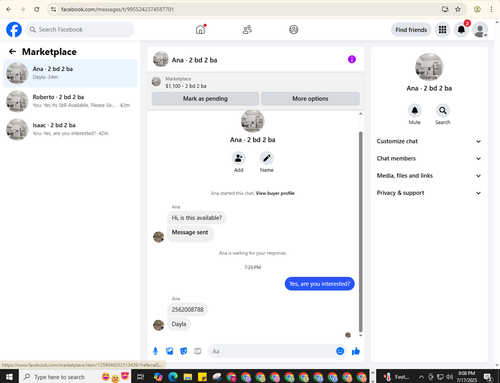The image size is (500, 383).
Task: Expand the Privacy & support section
Action: 429,193
